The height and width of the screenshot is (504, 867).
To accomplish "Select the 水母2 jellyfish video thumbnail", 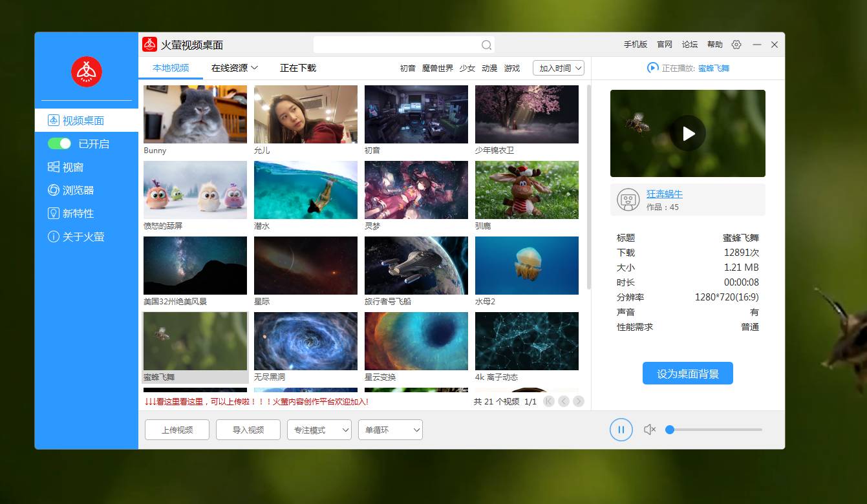I will pos(526,266).
